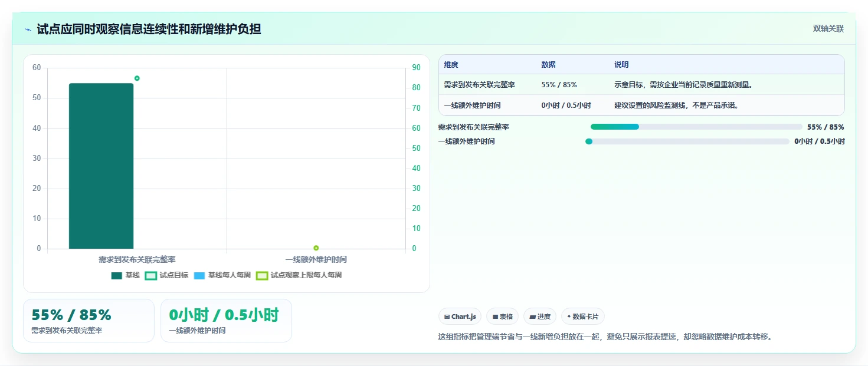The height and width of the screenshot is (366, 868).
Task: Click table cell 需求到发布关联完整率
Action: point(479,85)
